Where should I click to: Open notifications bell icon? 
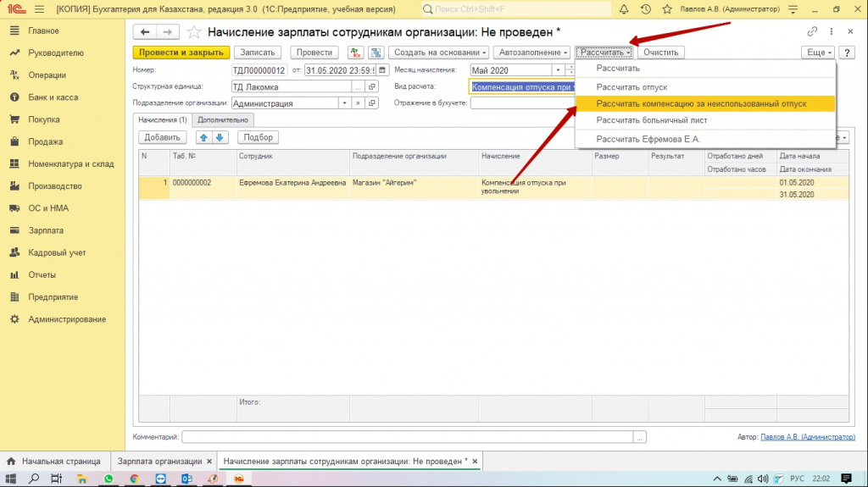pos(624,9)
